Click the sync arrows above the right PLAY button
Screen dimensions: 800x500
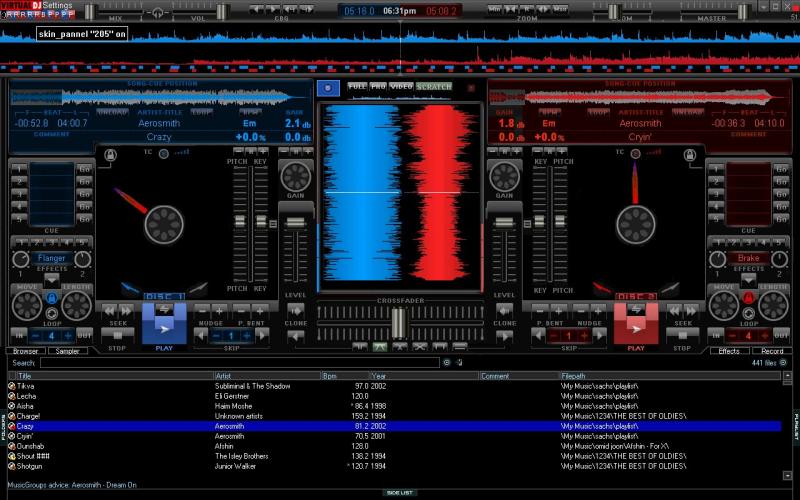636,309
